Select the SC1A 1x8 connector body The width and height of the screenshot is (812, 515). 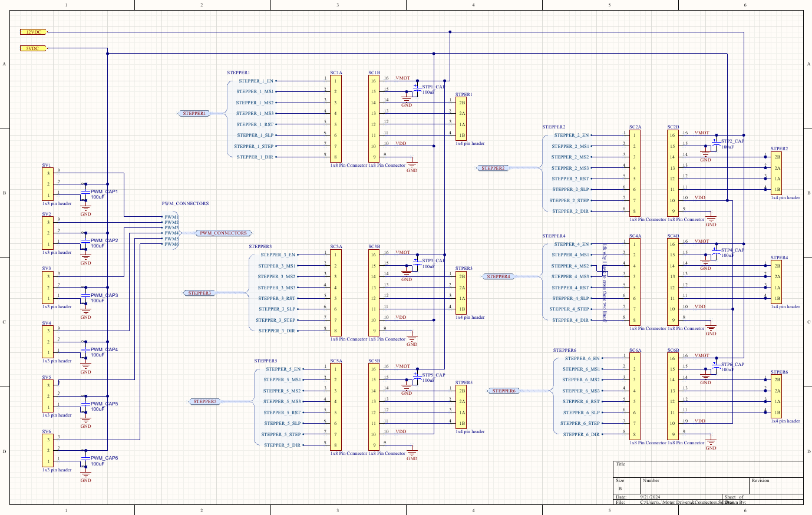pos(336,119)
